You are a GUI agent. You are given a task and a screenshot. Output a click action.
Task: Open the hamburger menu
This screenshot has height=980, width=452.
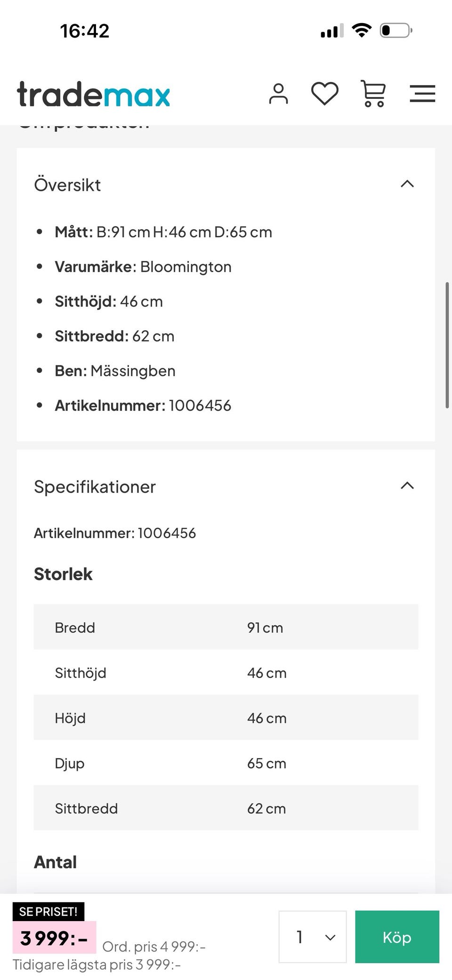pos(422,94)
